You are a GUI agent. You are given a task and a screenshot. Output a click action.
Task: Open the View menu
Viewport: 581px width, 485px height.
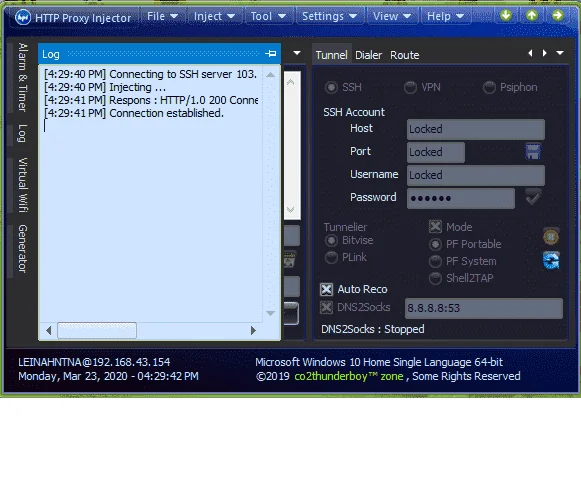coord(392,16)
